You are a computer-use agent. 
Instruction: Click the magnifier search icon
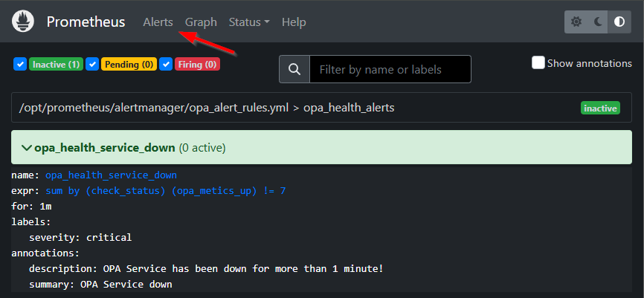point(294,69)
